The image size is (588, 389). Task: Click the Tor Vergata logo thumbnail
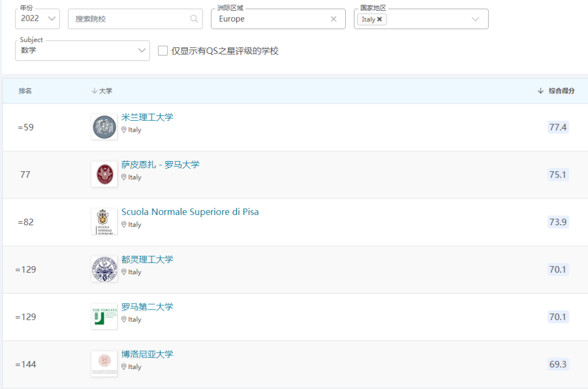tap(104, 317)
